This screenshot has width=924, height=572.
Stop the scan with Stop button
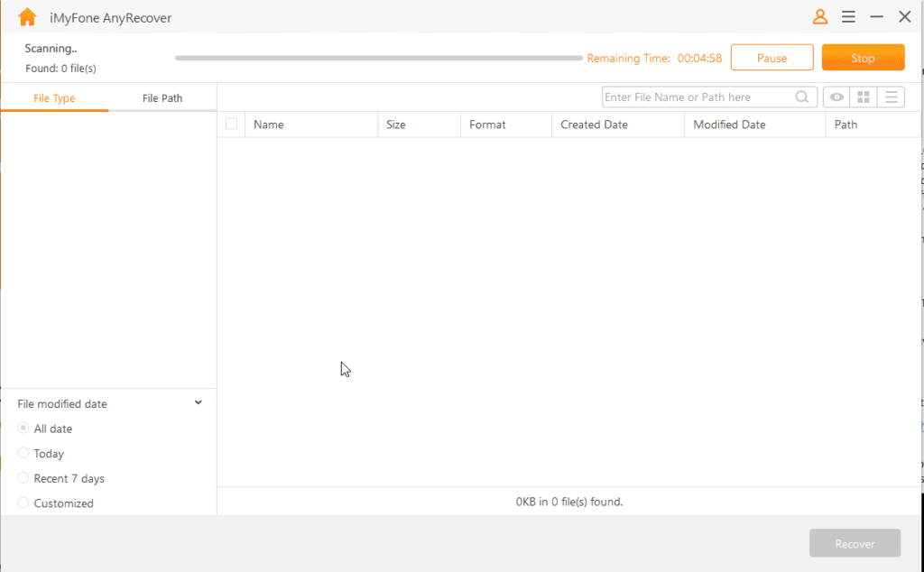pyautogui.click(x=863, y=58)
